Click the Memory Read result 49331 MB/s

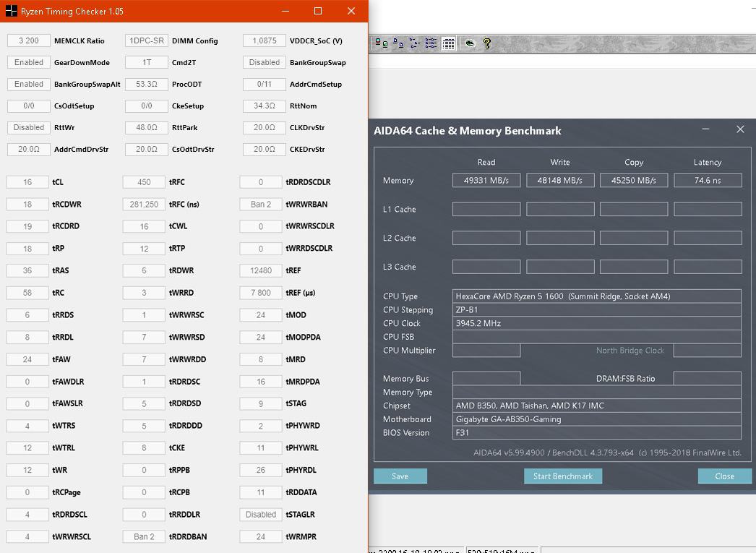[486, 180]
